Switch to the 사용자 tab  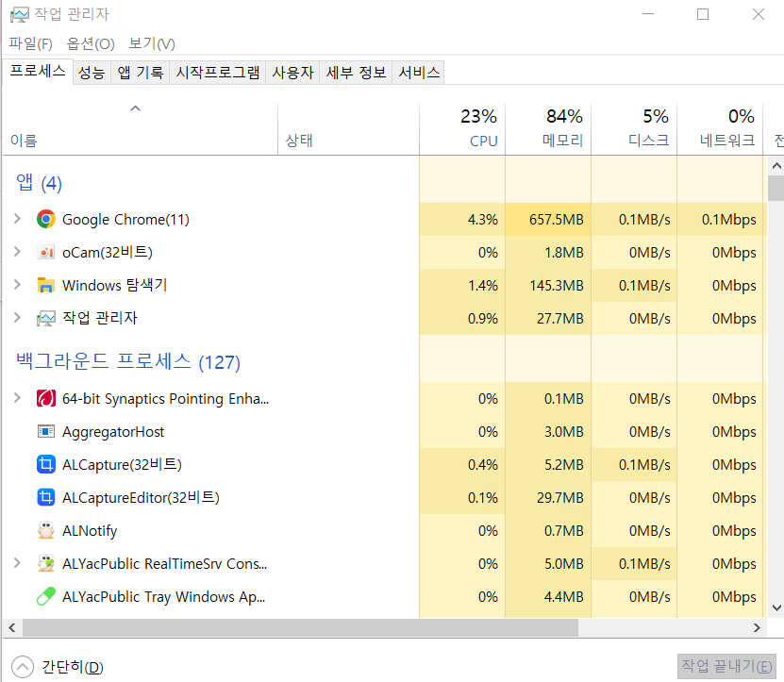coord(292,73)
